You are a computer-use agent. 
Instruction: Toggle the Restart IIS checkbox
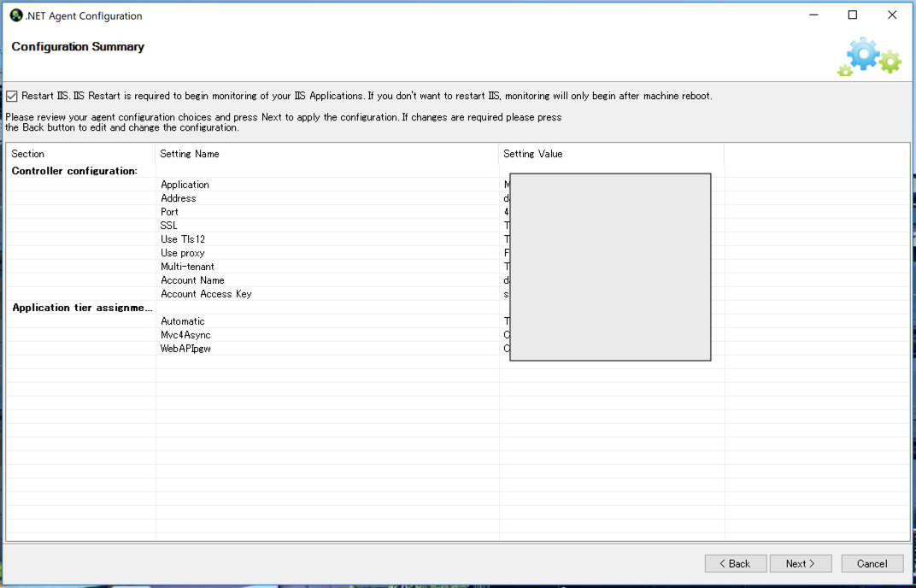pyautogui.click(x=12, y=97)
